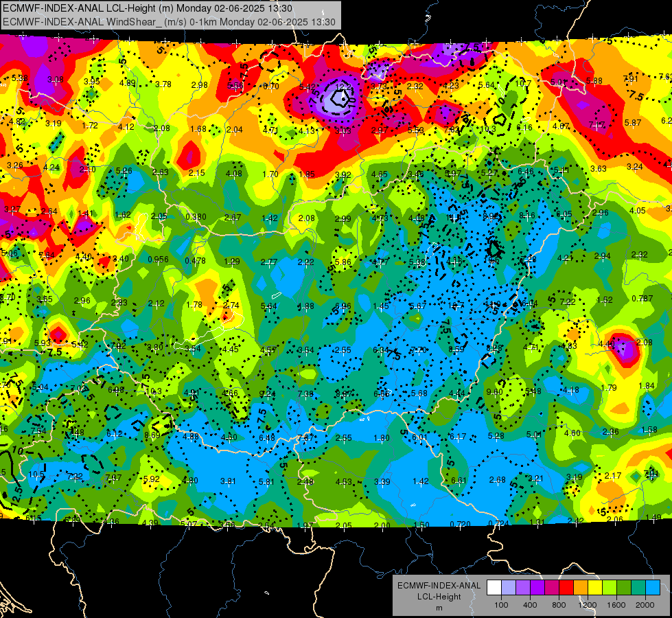Click the wind shear value '7.67'

(305, 437)
